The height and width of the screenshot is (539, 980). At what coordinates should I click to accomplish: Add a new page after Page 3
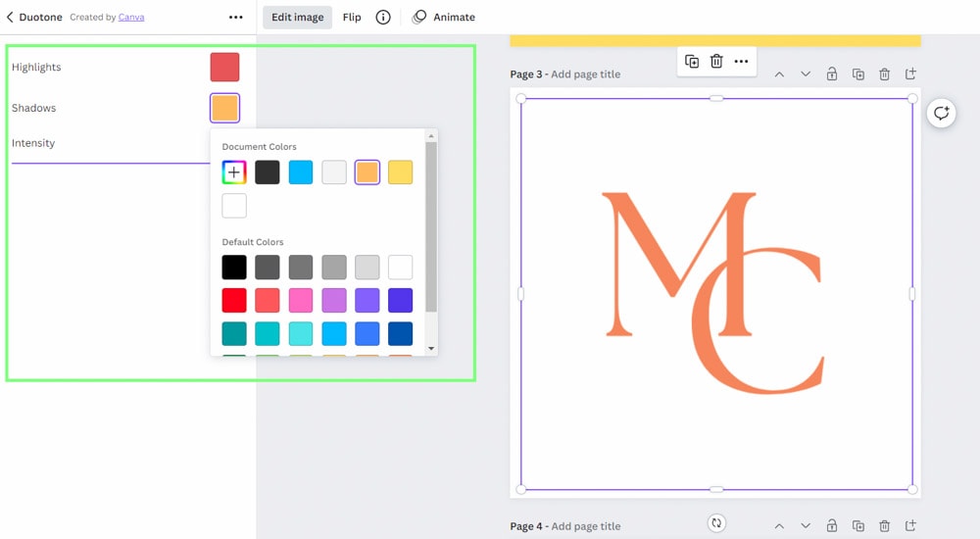pyautogui.click(x=910, y=74)
